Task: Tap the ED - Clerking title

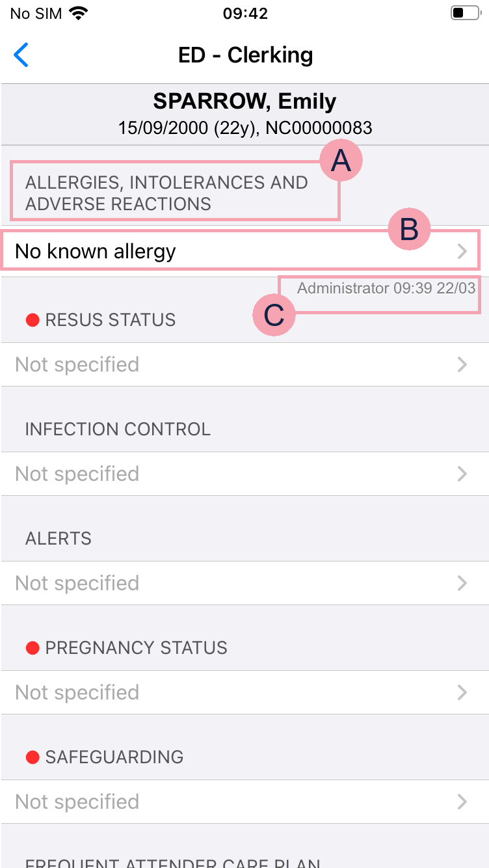Action: coord(245,55)
